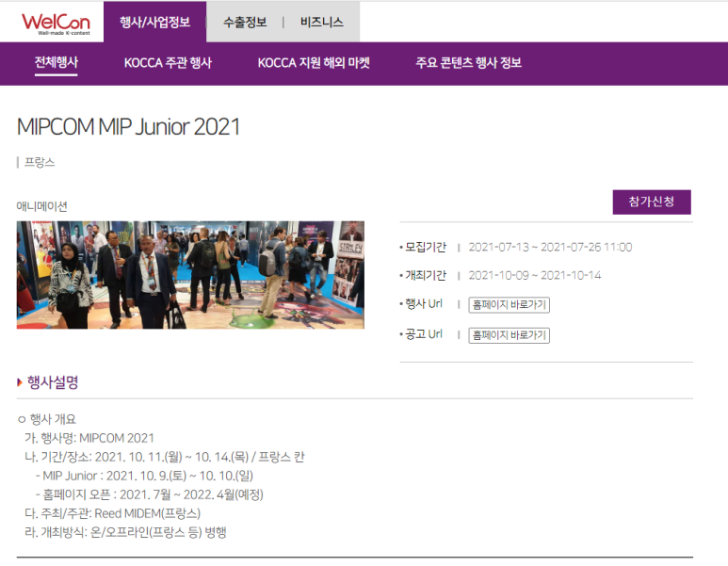Image resolution: width=728 pixels, height=566 pixels.
Task: Click the 모집기간 date range
Action: pyautogui.click(x=550, y=247)
